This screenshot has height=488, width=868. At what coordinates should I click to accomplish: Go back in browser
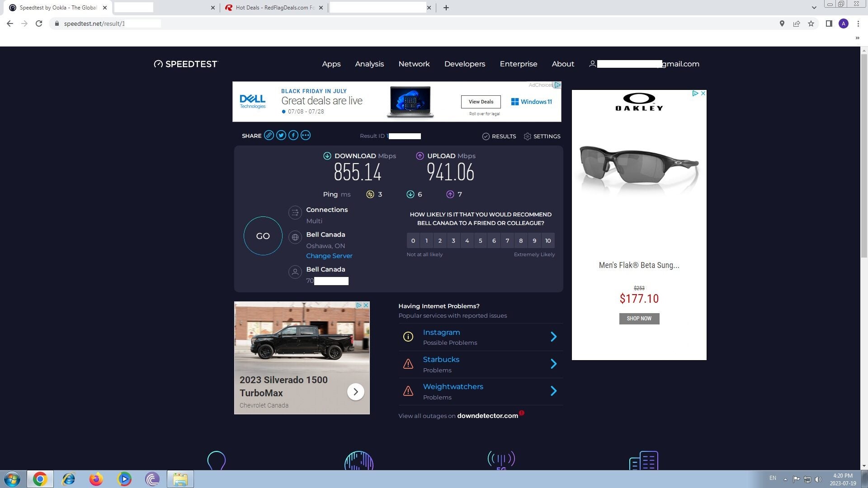[10, 23]
